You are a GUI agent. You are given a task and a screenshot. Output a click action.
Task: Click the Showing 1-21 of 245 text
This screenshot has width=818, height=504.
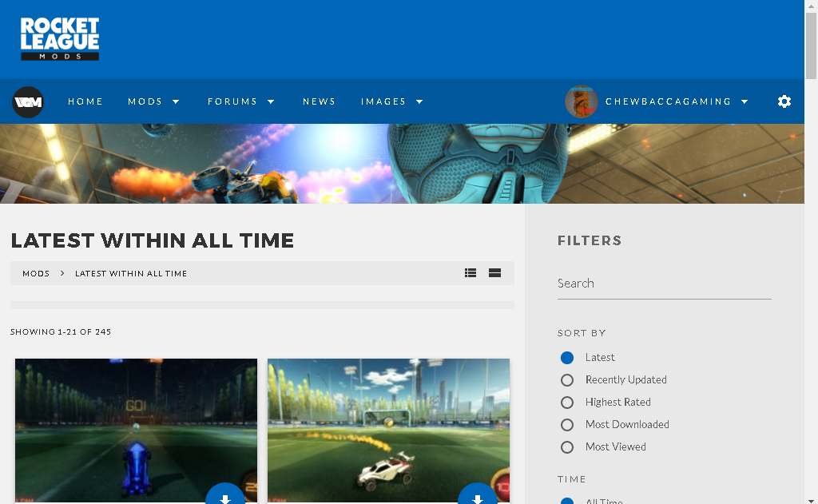coord(61,331)
